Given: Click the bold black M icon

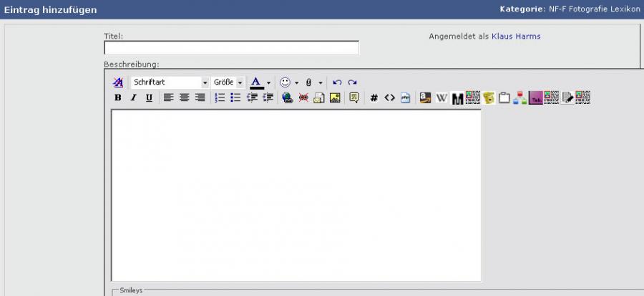Looking at the screenshot, I should pos(457,98).
